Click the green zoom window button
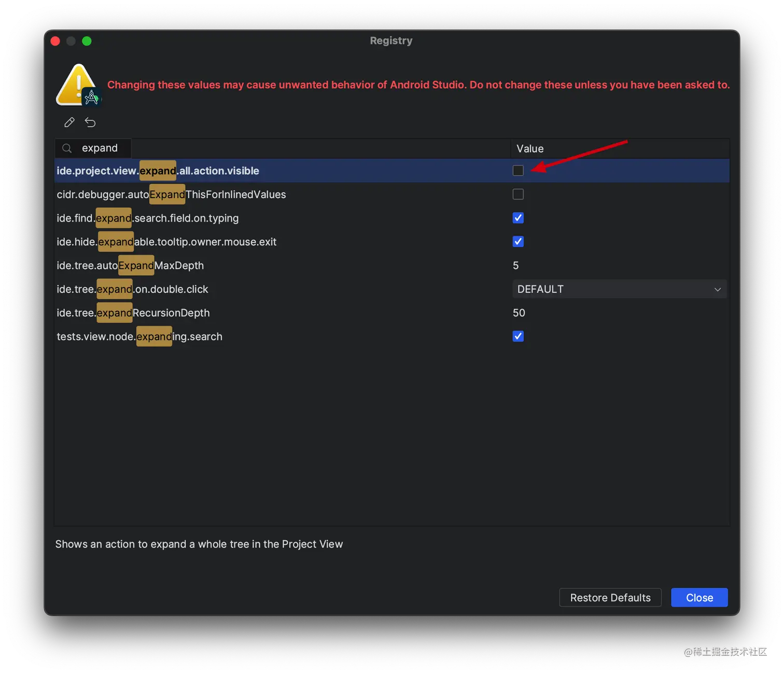 pyautogui.click(x=87, y=41)
